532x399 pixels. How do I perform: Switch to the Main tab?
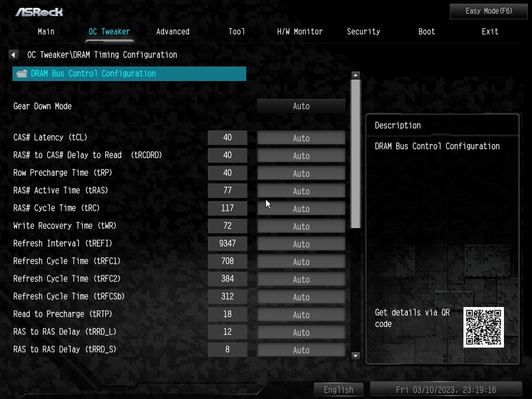click(x=46, y=32)
